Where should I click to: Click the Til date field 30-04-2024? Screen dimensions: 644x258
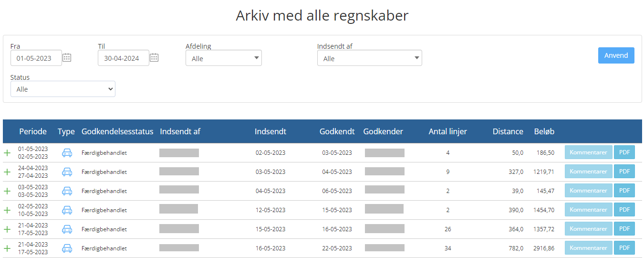124,58
